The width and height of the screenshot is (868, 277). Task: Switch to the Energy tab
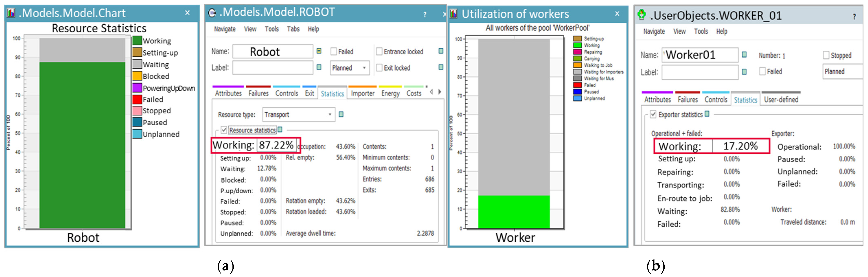tap(390, 93)
